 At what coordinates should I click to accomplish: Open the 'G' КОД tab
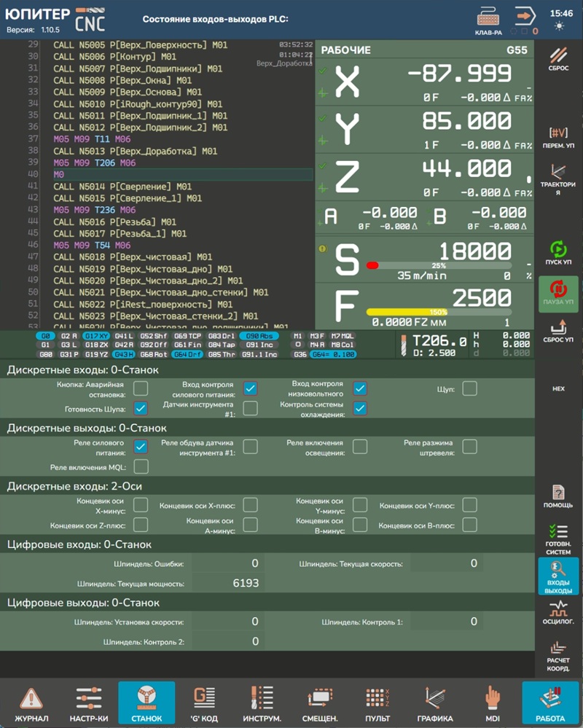click(204, 703)
